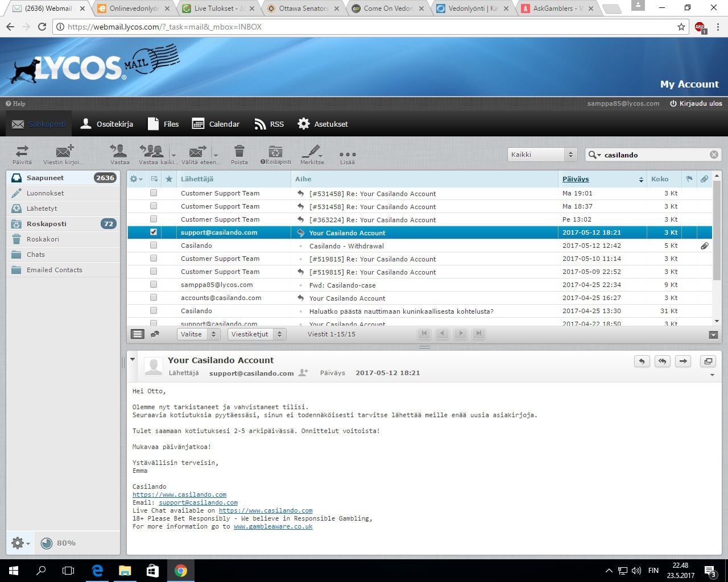The width and height of the screenshot is (728, 582).
Task: Delete message with the Poista trash icon
Action: click(239, 151)
